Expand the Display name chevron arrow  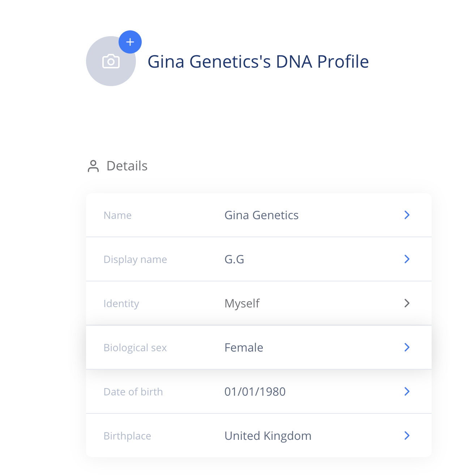(407, 259)
